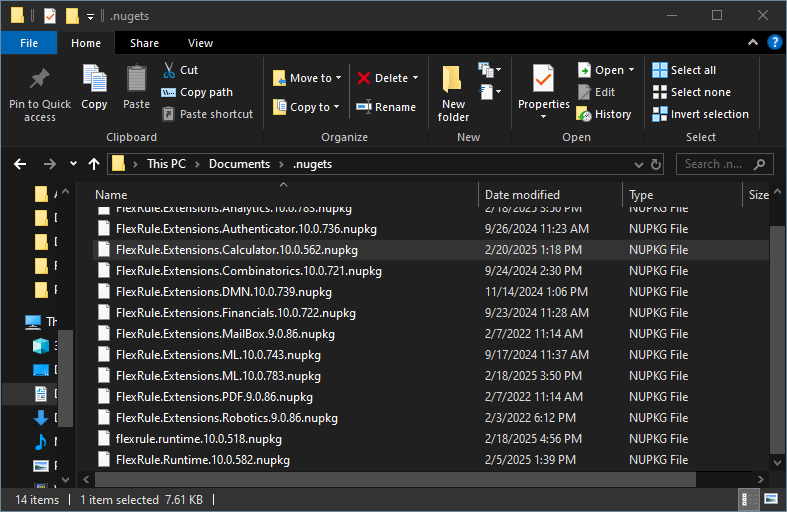Open the Recent locations dropdown
787x512 pixels.
click(x=73, y=164)
